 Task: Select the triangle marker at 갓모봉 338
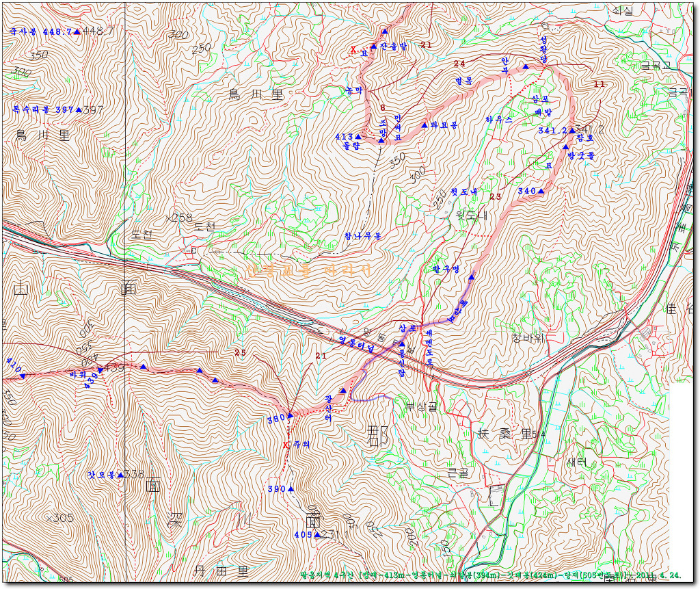[120, 475]
